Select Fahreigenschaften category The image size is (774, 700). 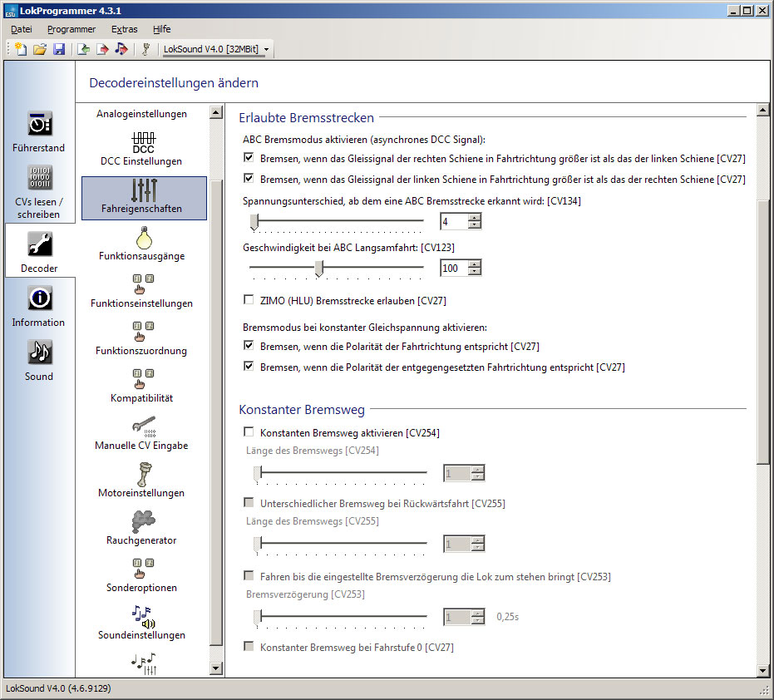point(144,198)
